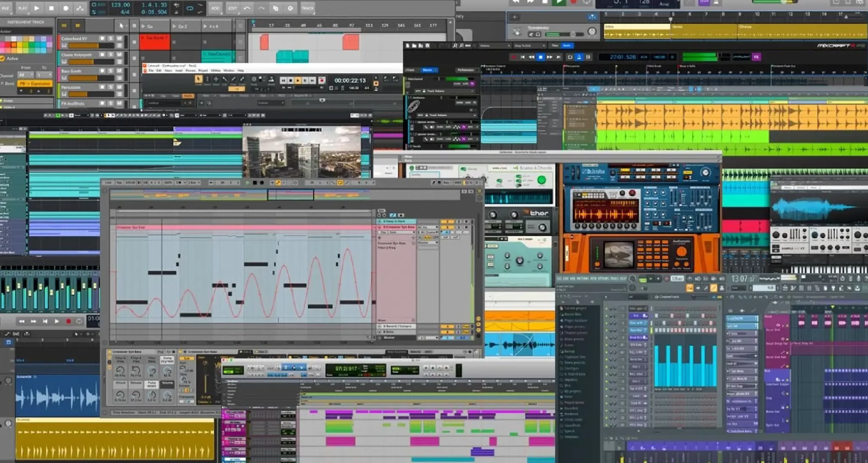Viewport: 868px width, 463px height.
Task: Solo Speakeasy with the headphone icon
Action: tap(538, 34)
